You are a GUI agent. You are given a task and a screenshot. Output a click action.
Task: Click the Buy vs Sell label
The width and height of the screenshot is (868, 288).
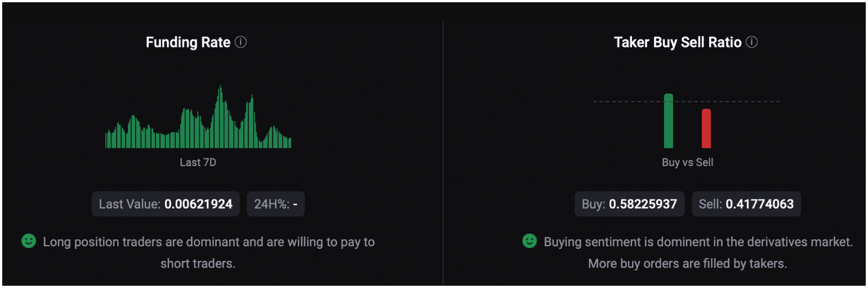[x=687, y=162]
